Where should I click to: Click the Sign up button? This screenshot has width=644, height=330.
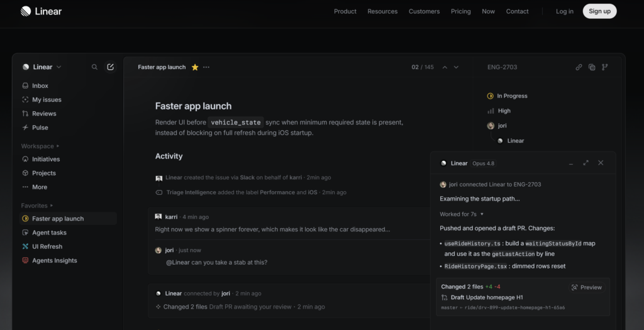(599, 11)
